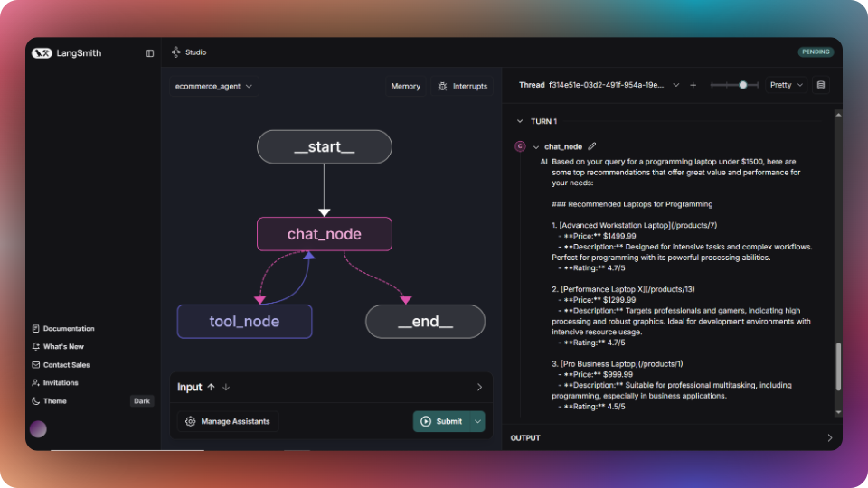Open the thread state database icon
The width and height of the screenshot is (868, 488).
pyautogui.click(x=821, y=85)
